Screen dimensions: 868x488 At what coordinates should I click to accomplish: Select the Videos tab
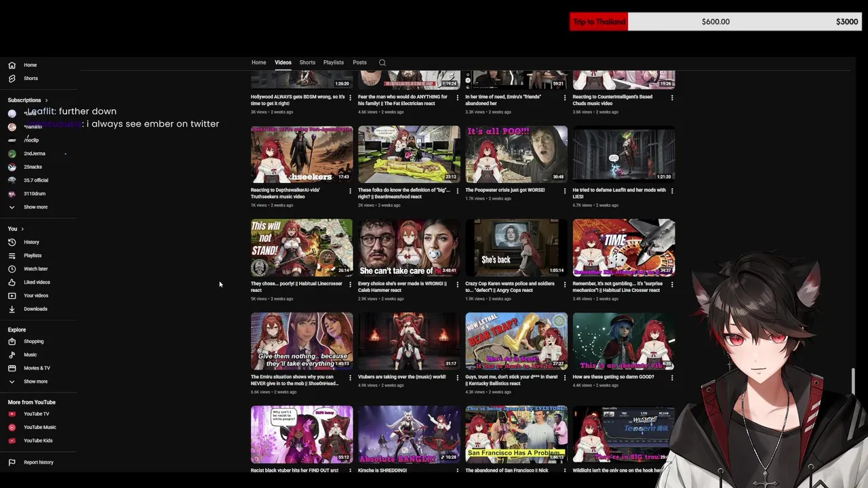point(283,62)
